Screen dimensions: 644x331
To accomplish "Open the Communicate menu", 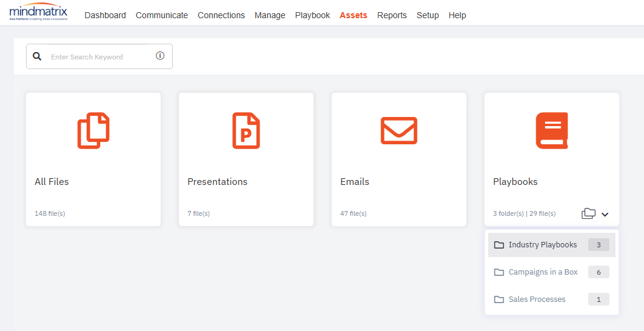I will point(162,15).
